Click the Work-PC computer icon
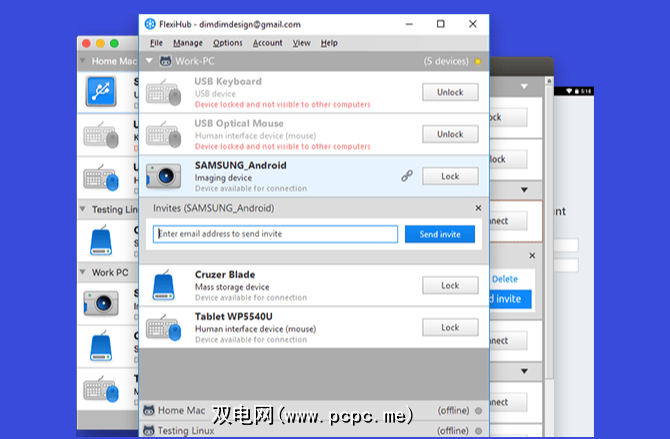The image size is (670, 439). click(x=165, y=61)
